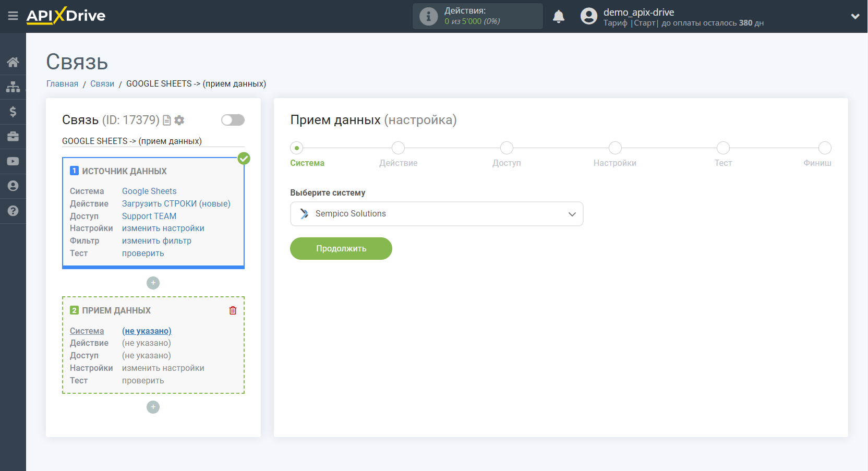
Task: Click Действие (не указано) in receiving block
Action: [x=147, y=343]
